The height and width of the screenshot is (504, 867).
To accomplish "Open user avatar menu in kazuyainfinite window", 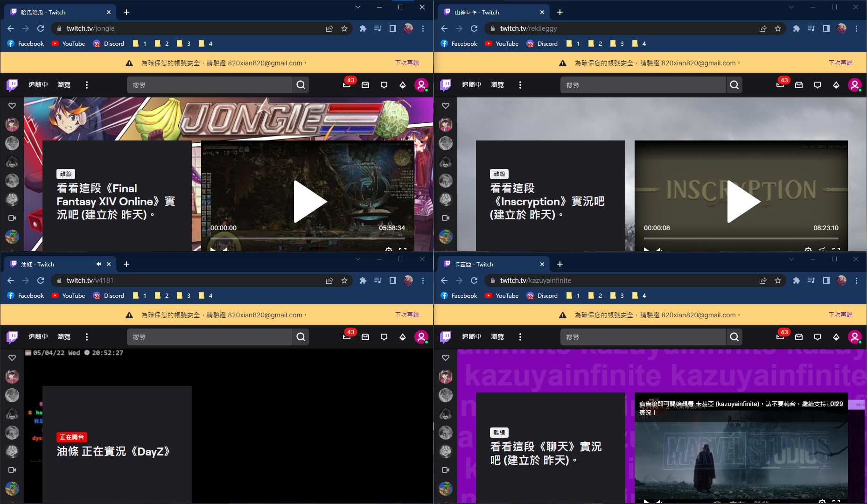I will coord(855,337).
